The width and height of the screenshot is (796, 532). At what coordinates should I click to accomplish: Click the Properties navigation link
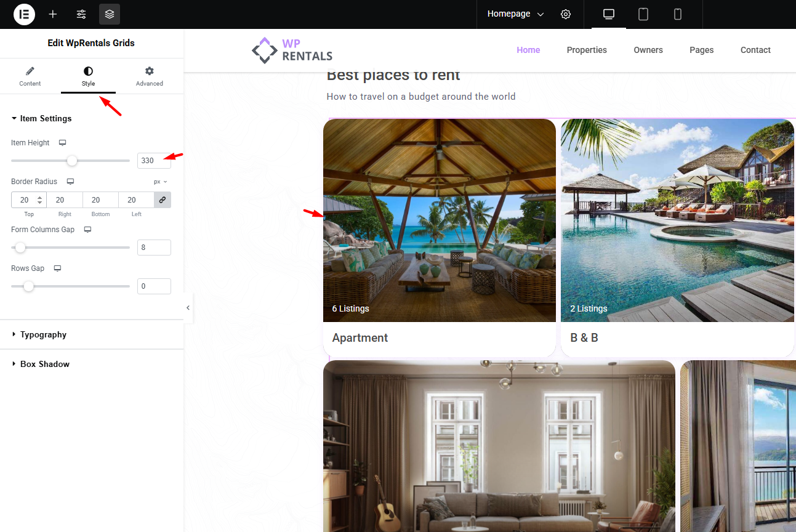(x=587, y=50)
